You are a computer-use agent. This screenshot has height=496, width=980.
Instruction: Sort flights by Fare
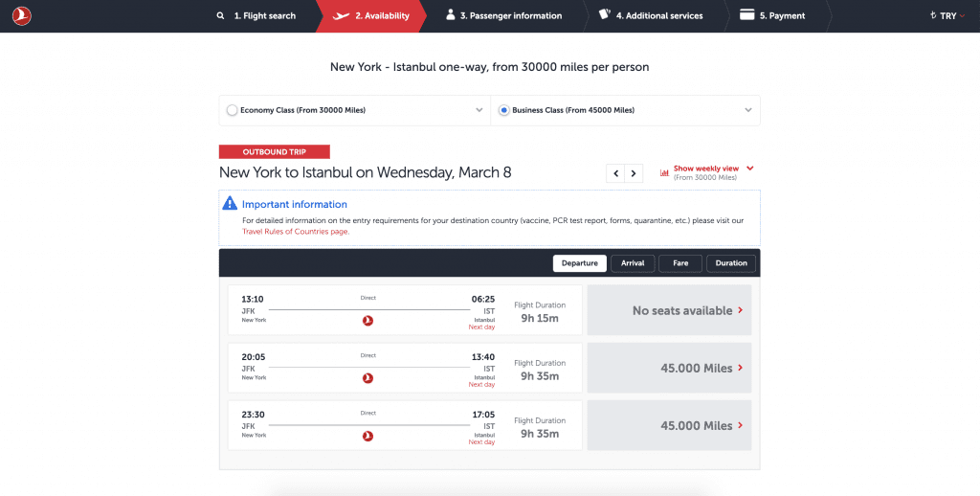tap(680, 263)
